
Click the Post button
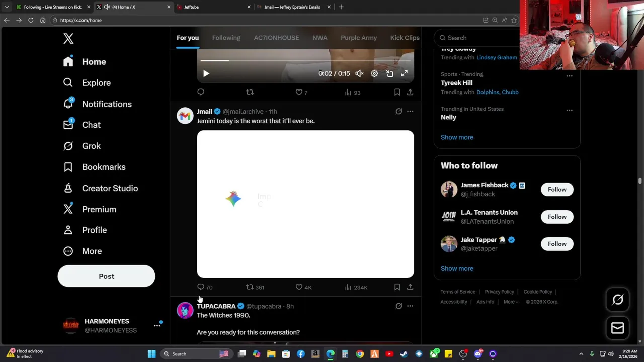(x=106, y=276)
